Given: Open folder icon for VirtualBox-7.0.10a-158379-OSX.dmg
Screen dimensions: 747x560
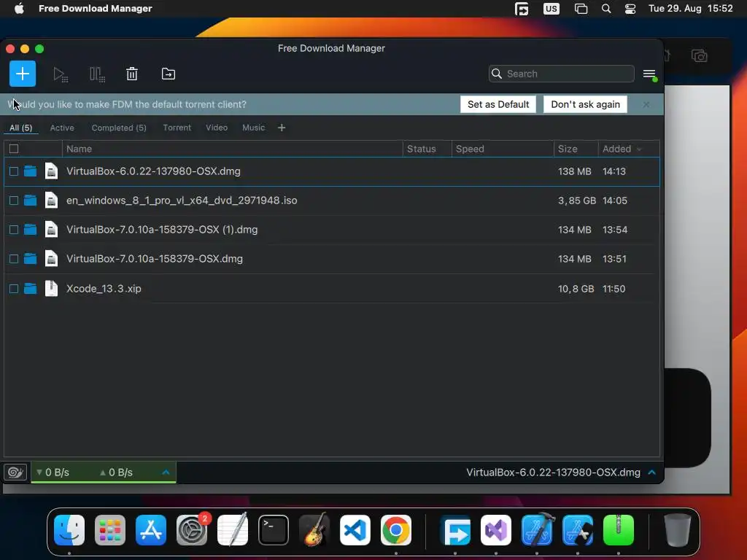Looking at the screenshot, I should (x=30, y=259).
